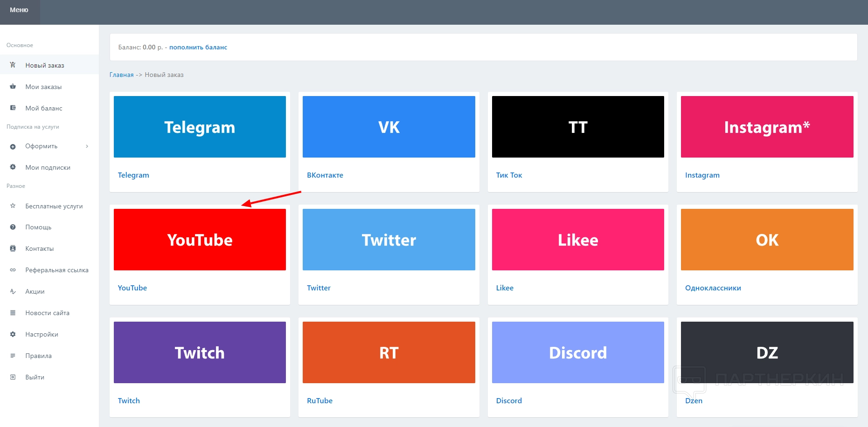This screenshot has height=427, width=868.
Task: Click the link icon beside Реферальная ссылка
Action: tap(13, 270)
